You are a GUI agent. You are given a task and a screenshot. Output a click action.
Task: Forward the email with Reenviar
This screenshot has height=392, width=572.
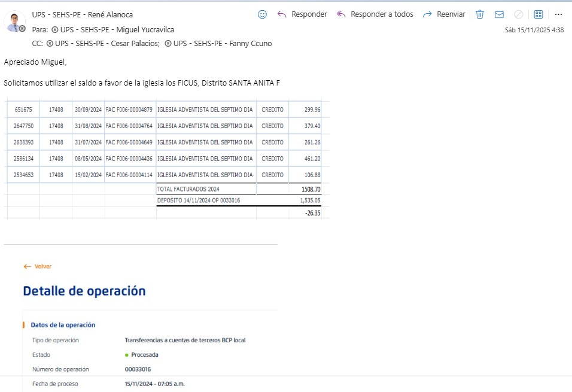point(443,14)
